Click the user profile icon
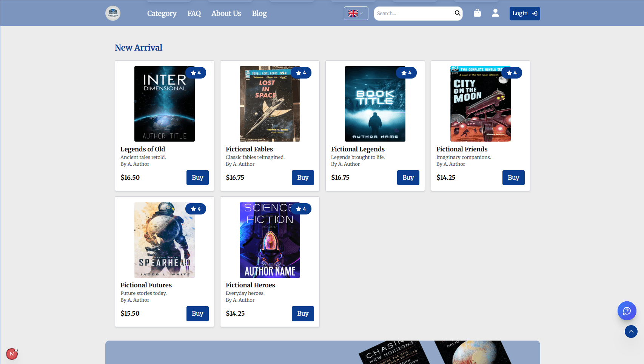Screen dimensions: 644x364 pyautogui.click(x=495, y=13)
